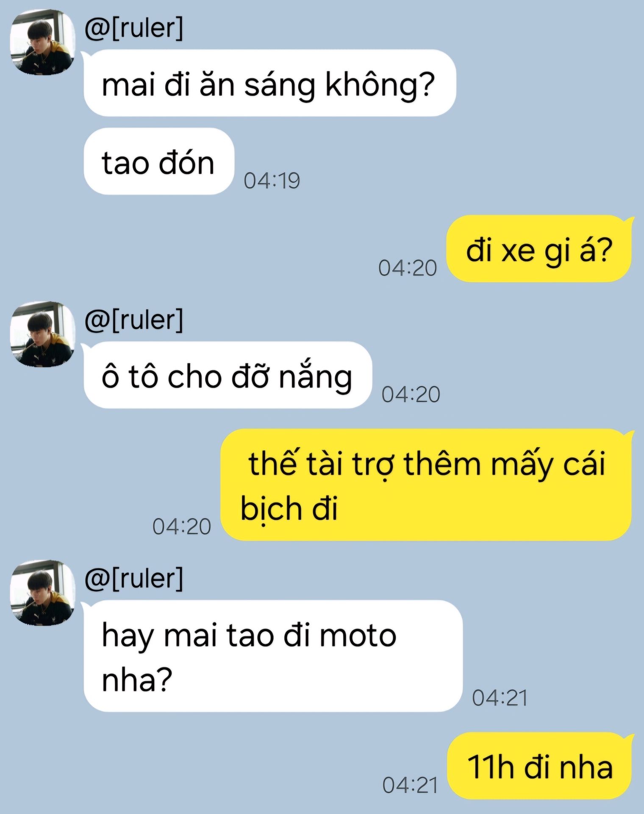Tap the 04:20 timestamp beside 'thế tài trợ' message

click(182, 527)
